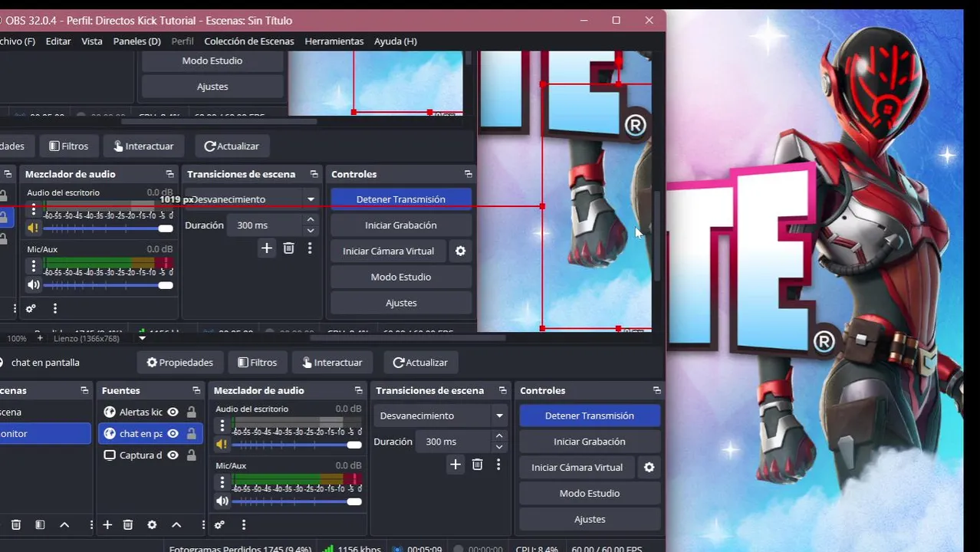Screen dimensions: 980x552
Task: Click Interactuar button in the lower source toolbar
Action: (x=332, y=362)
